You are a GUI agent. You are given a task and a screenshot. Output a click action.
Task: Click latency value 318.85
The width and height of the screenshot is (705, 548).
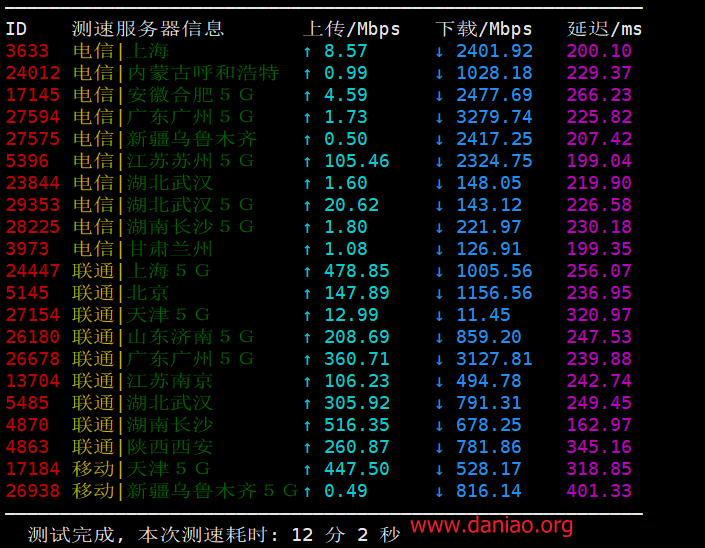coord(599,469)
